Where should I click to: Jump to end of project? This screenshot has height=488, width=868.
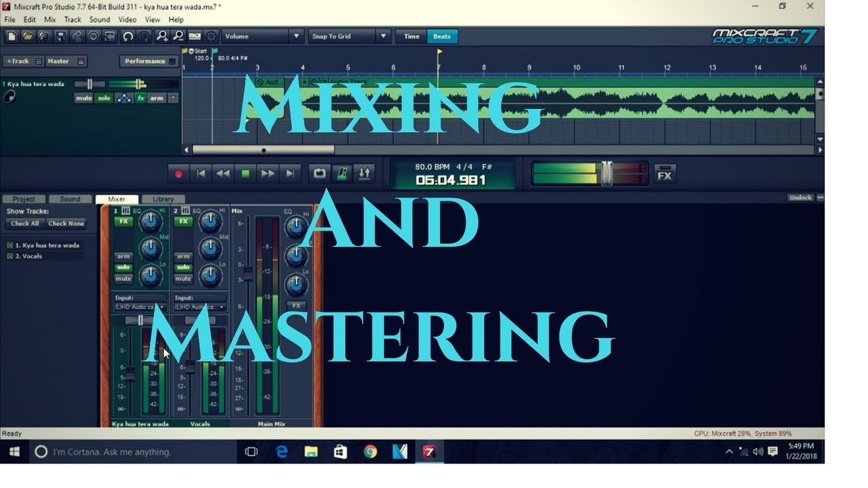pos(290,174)
